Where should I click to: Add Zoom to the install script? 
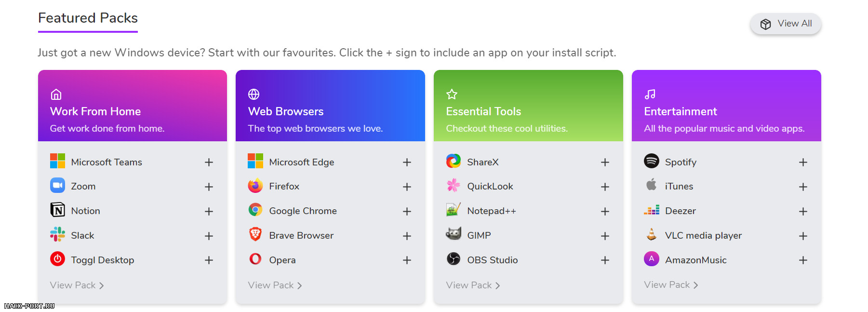click(209, 187)
